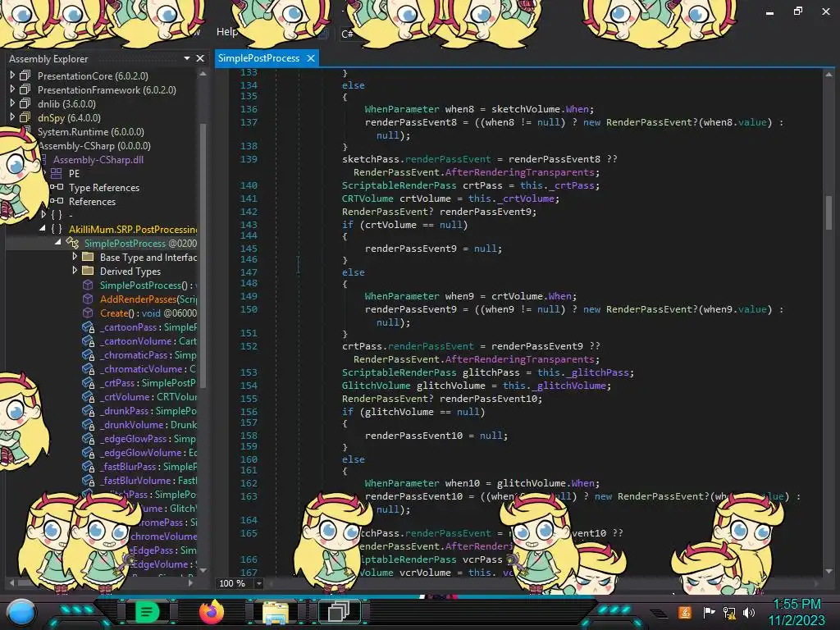The height and width of the screenshot is (630, 840).
Task: Select System.Runtime (6.0.0.0) in the tree
Action: [90, 132]
